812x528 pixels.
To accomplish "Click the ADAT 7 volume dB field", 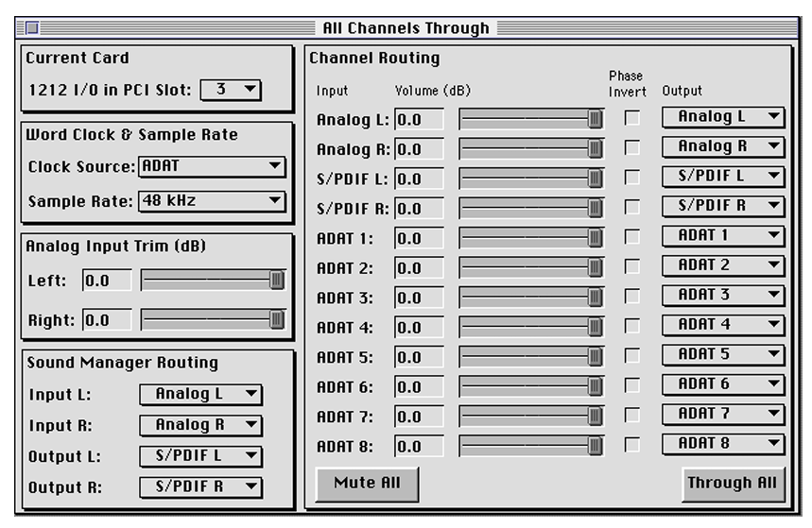I will tap(419, 417).
